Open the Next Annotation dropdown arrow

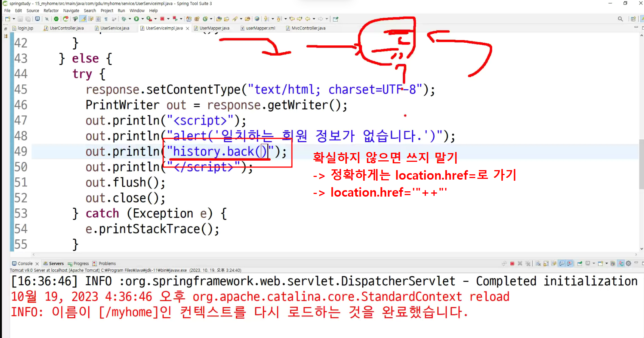[x=273, y=19]
